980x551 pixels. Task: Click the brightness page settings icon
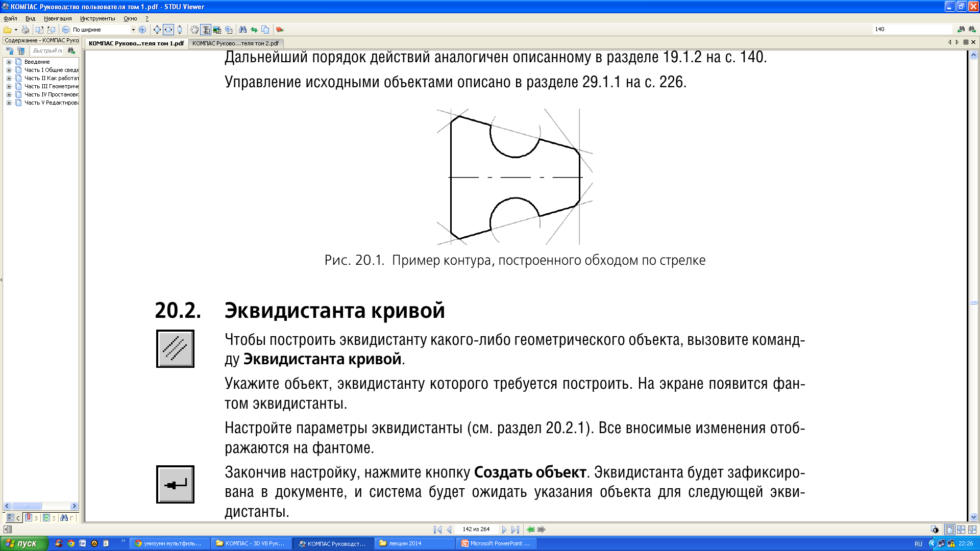(x=935, y=530)
